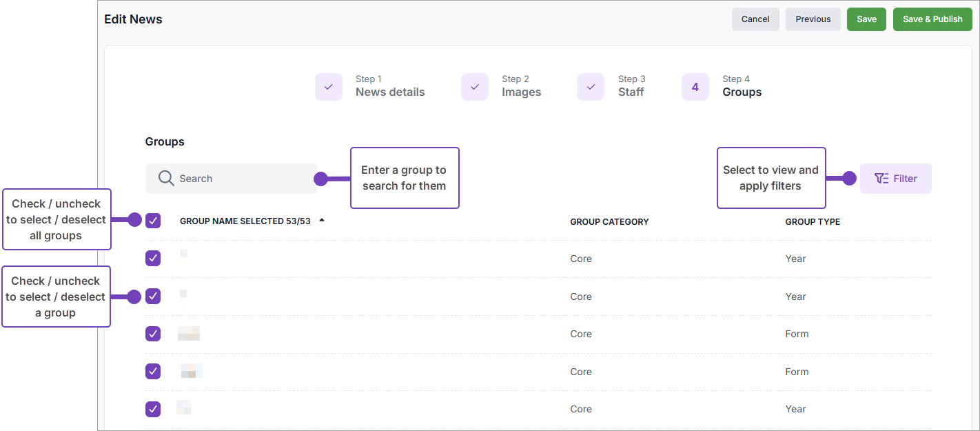Uncheck the first Core Year group checkbox
The height and width of the screenshot is (431, 980).
click(x=153, y=259)
